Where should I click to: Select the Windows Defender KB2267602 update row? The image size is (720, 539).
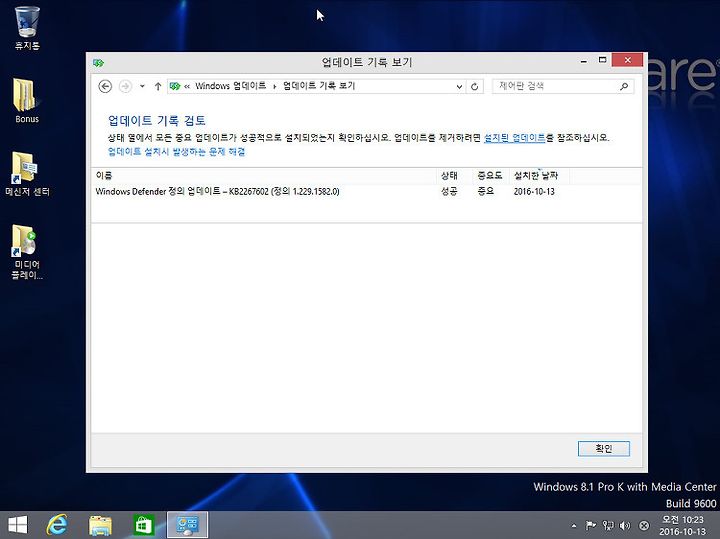(x=366, y=191)
